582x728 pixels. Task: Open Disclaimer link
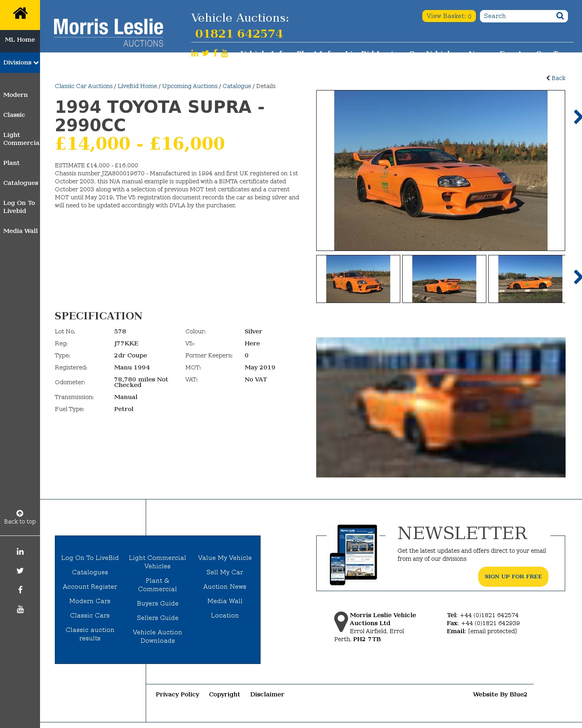click(x=267, y=694)
